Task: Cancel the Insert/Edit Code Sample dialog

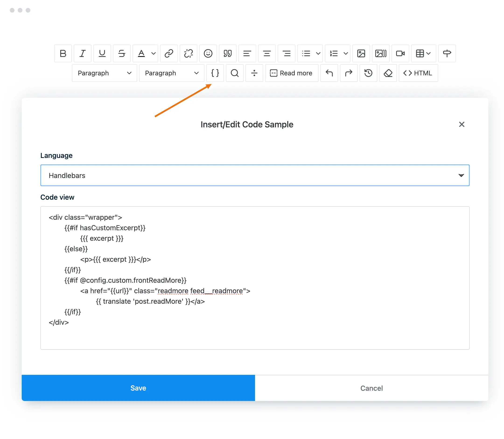Action: tap(371, 388)
